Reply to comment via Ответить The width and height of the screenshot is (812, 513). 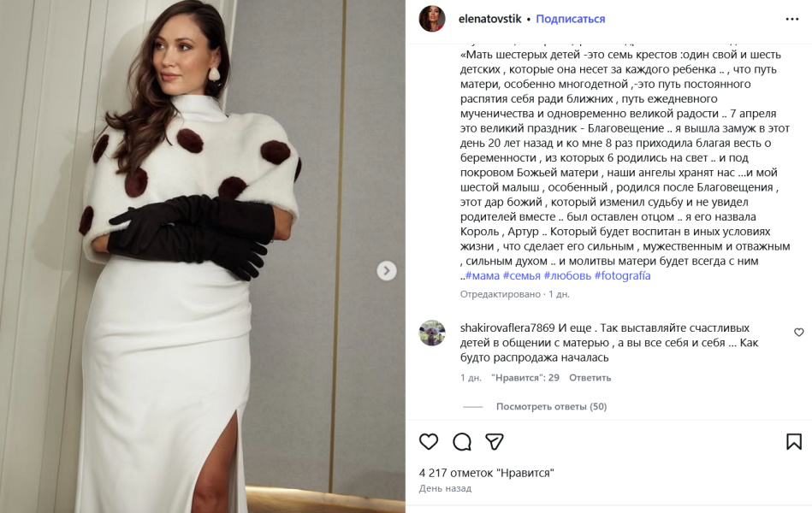590,378
